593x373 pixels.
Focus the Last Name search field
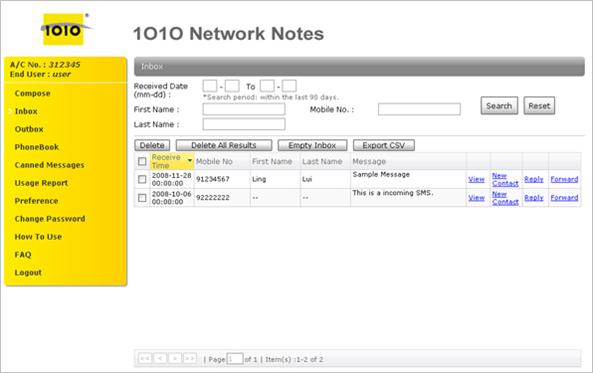(x=244, y=124)
